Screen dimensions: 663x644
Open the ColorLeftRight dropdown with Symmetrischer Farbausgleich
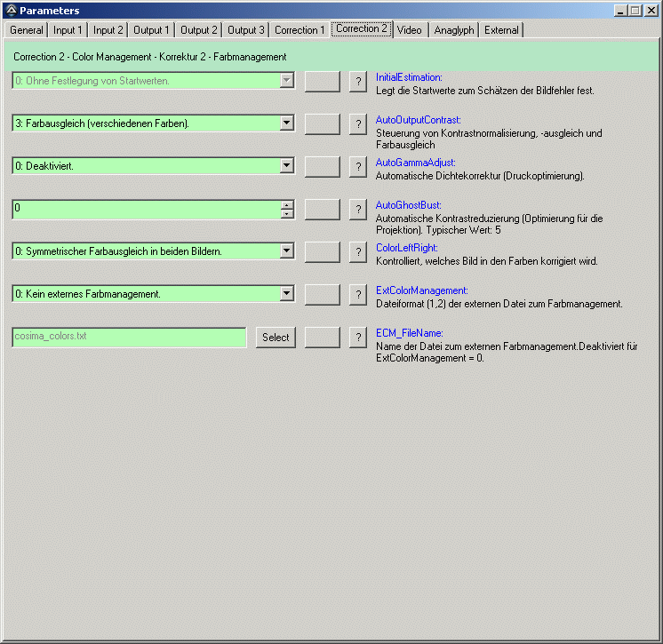286,251
